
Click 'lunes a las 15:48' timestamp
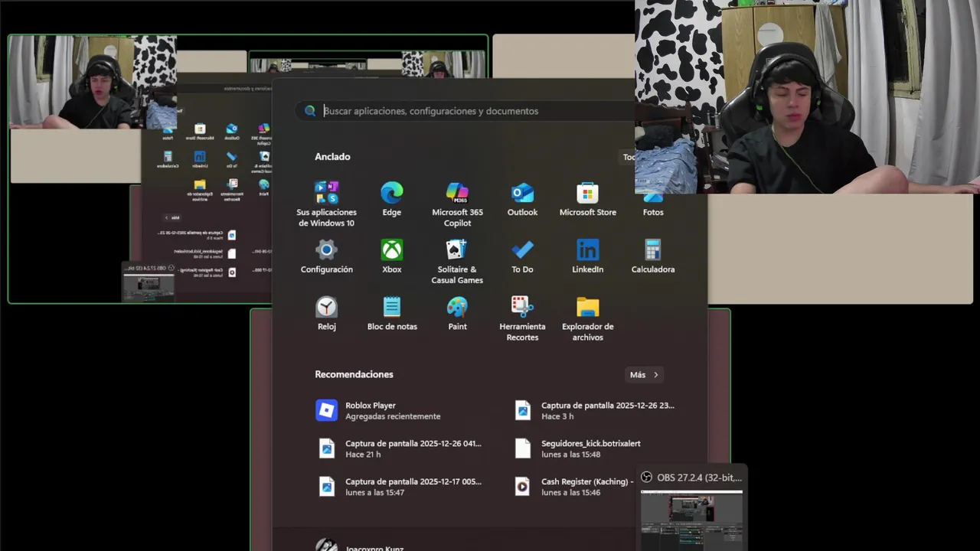tap(570, 455)
